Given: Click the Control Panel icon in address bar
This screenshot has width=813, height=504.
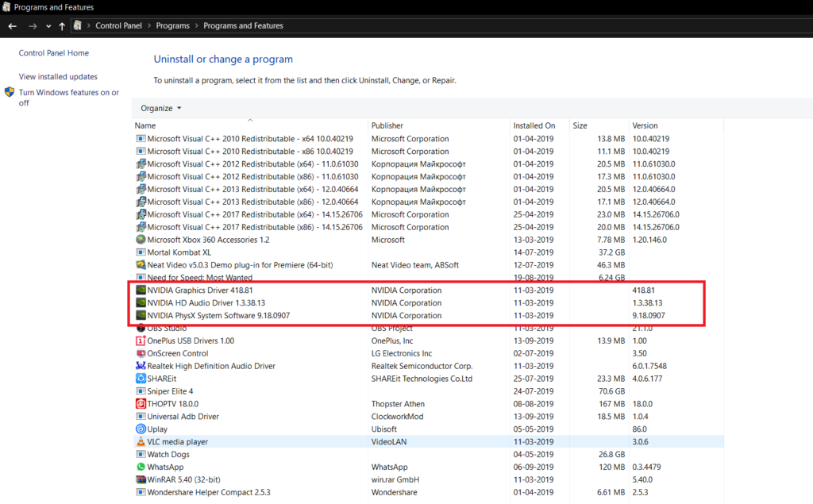Looking at the screenshot, I should pyautogui.click(x=77, y=25).
